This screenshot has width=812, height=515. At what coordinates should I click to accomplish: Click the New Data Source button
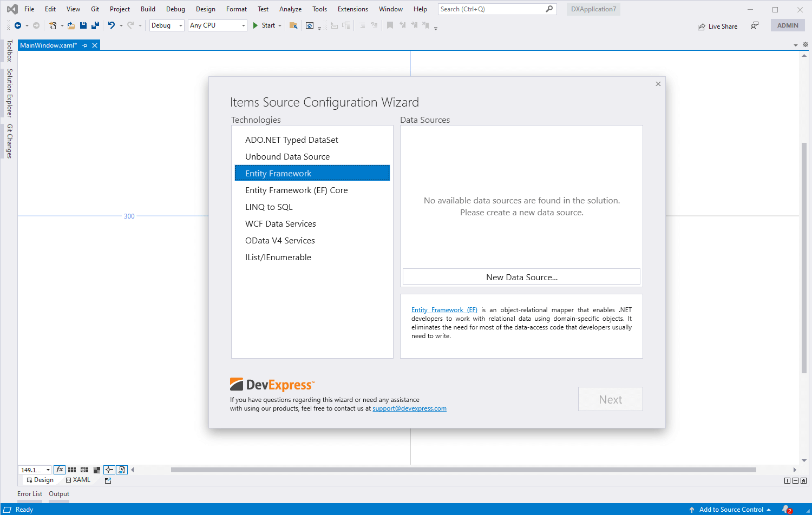tap(521, 277)
